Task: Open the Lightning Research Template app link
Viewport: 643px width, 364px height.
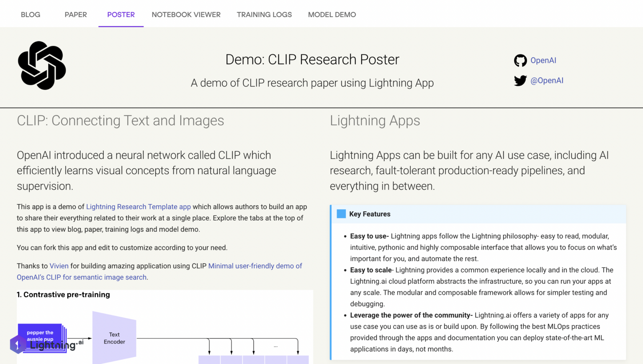Action: pos(139,207)
